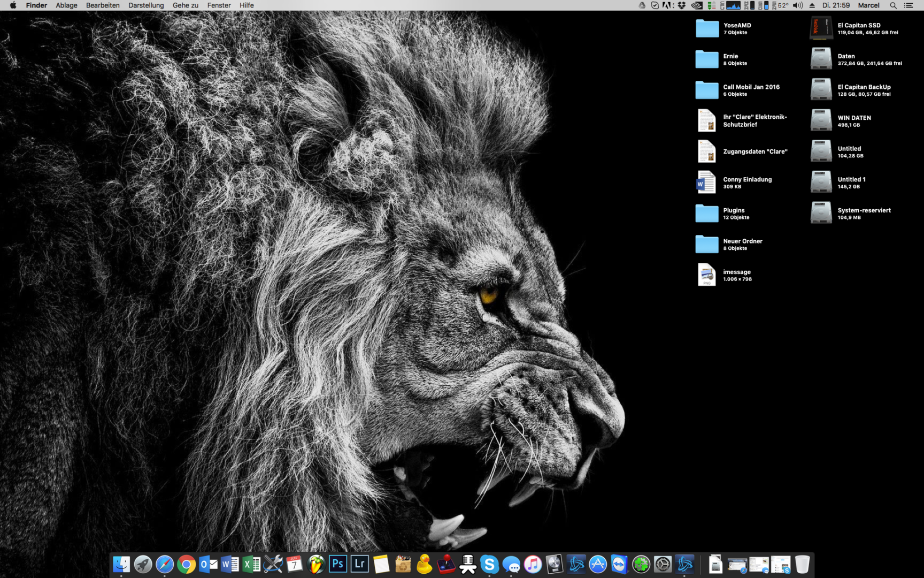Launch Skype from the dock
Image resolution: width=924 pixels, height=578 pixels.
tap(489, 564)
